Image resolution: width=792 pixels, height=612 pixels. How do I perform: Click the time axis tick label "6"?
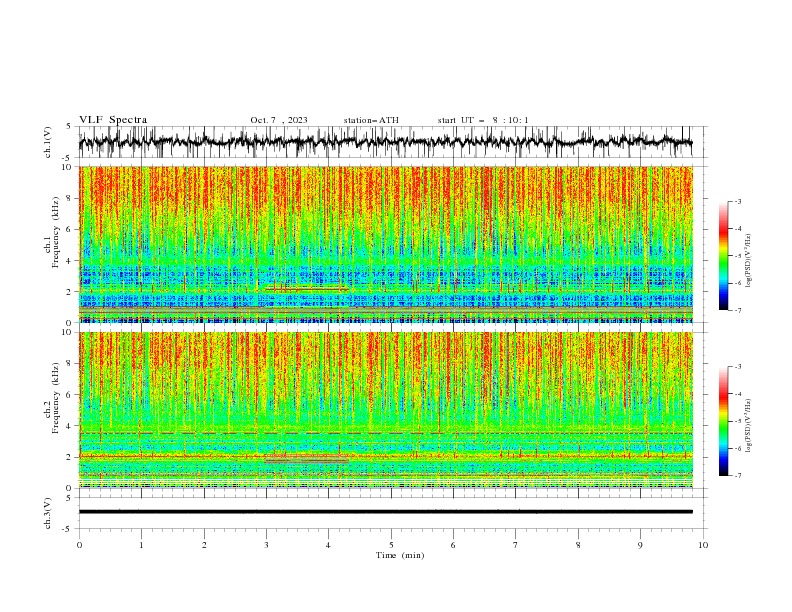pos(453,545)
